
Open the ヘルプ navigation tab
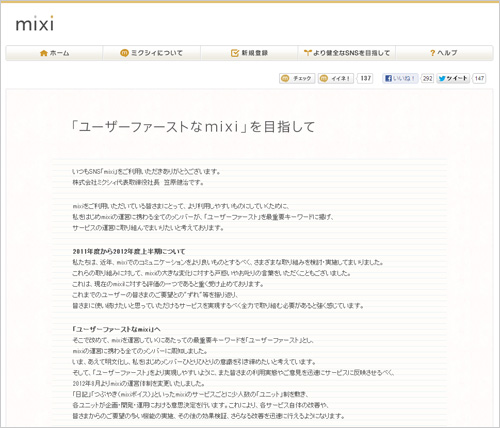tap(444, 53)
